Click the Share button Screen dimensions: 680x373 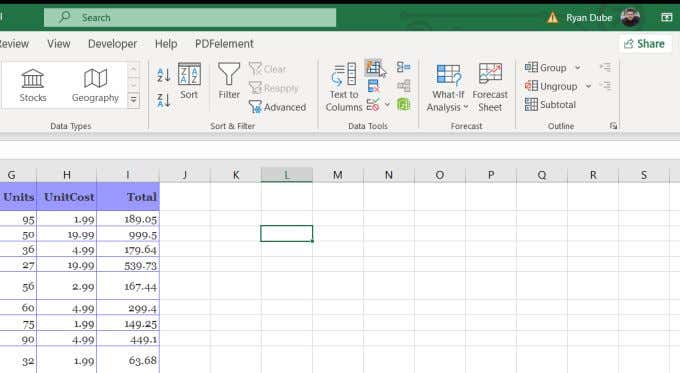tap(644, 44)
